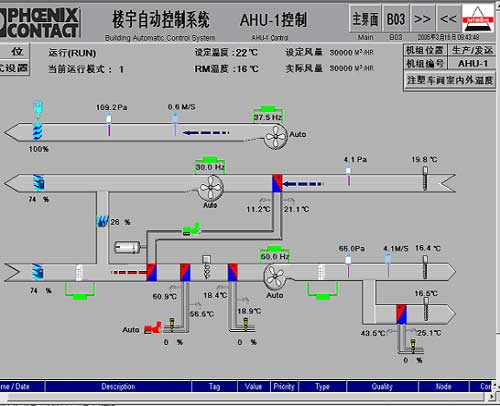Click the reheat valve actuator near 25.1℃

[x=413, y=345]
